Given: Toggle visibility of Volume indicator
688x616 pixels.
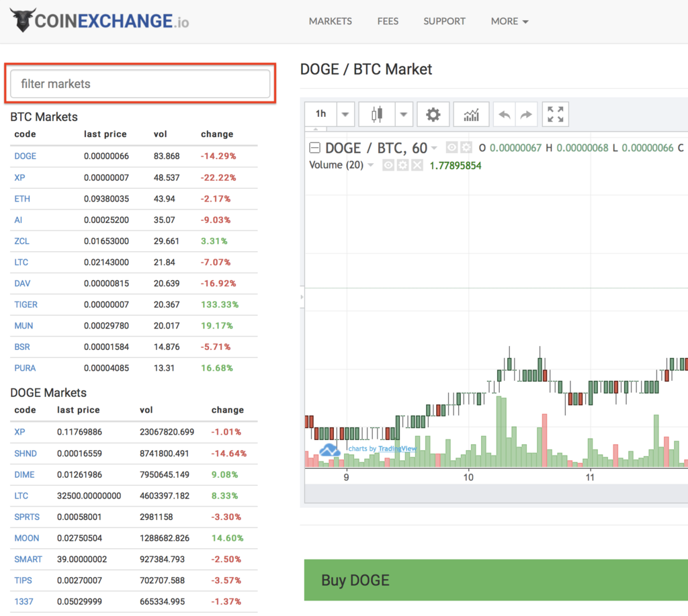Looking at the screenshot, I should click(388, 165).
